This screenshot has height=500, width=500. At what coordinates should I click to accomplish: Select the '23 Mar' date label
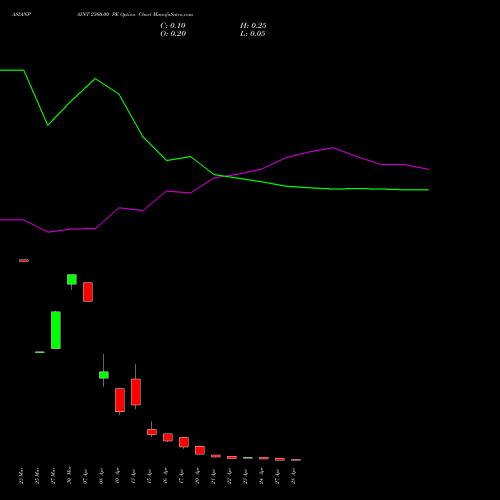point(21,476)
